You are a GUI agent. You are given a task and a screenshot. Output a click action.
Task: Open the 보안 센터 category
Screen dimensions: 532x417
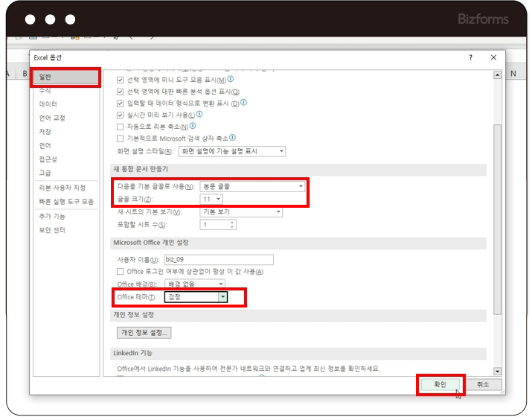click(52, 230)
